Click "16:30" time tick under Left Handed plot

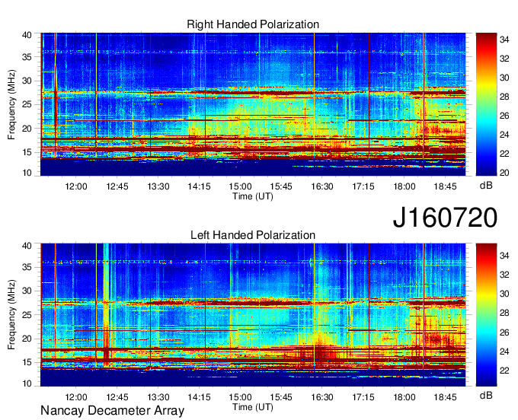click(322, 397)
